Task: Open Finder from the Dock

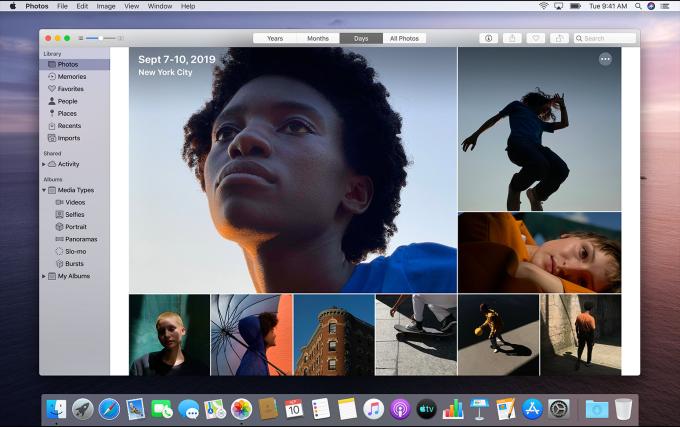Action: (56, 409)
